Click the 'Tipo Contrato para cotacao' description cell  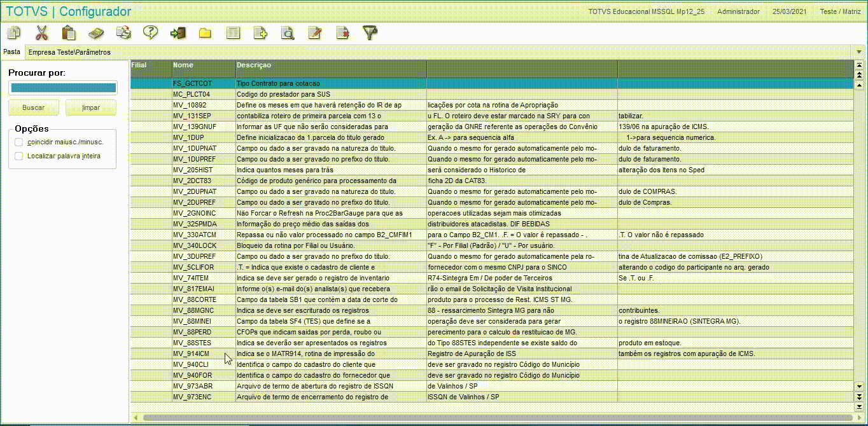tap(331, 83)
